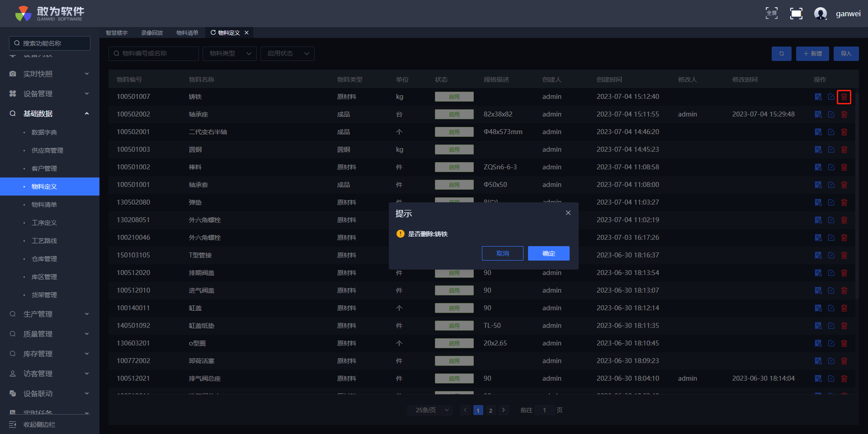The image size is (868, 434).
Task: Select 工艺路线 in the sidebar
Action: (44, 241)
